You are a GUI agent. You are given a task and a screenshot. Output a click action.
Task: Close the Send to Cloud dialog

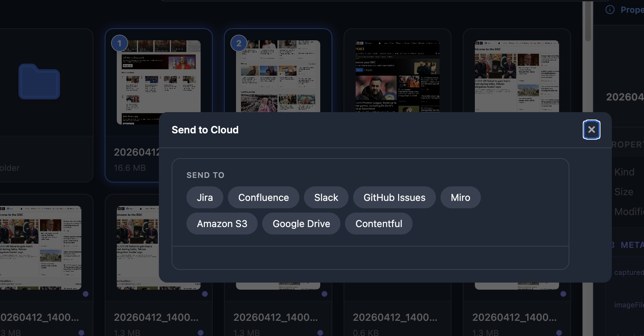pos(591,130)
